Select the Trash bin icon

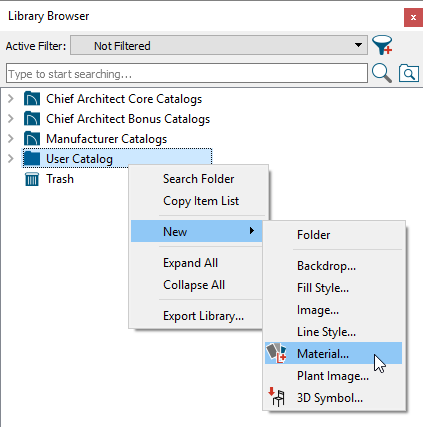coord(32,179)
